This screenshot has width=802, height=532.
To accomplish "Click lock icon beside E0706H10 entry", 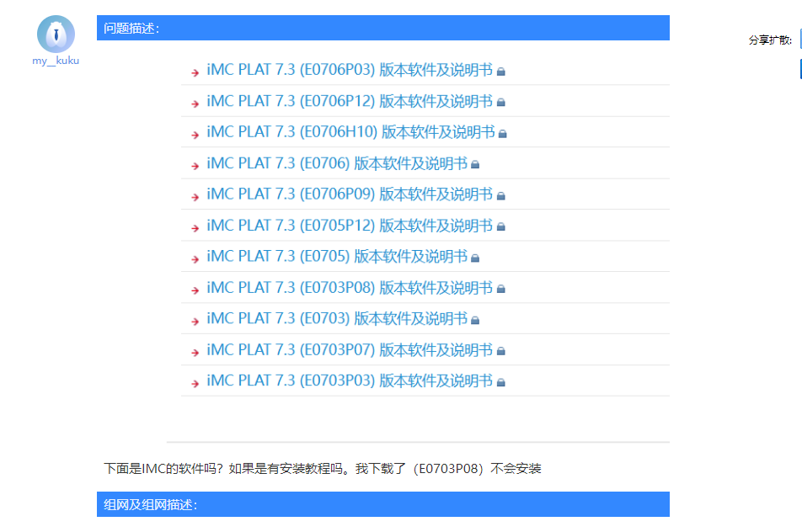I will click(x=503, y=134).
